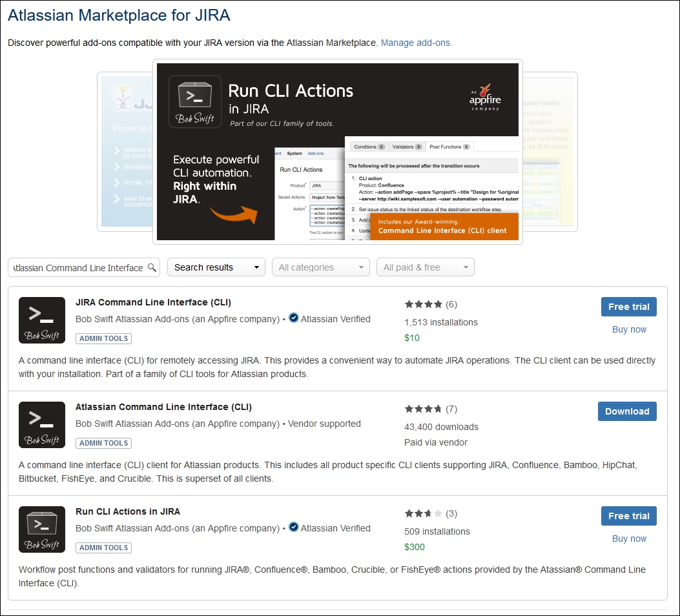
Task: Click ADMIN TOOLS tag under JIRA Command Line Interface
Action: click(104, 338)
